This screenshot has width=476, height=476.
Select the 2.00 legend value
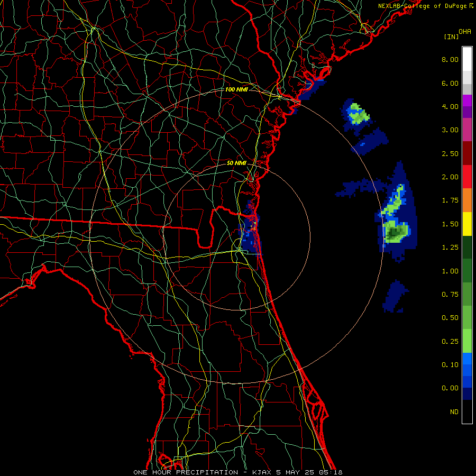coord(450,177)
